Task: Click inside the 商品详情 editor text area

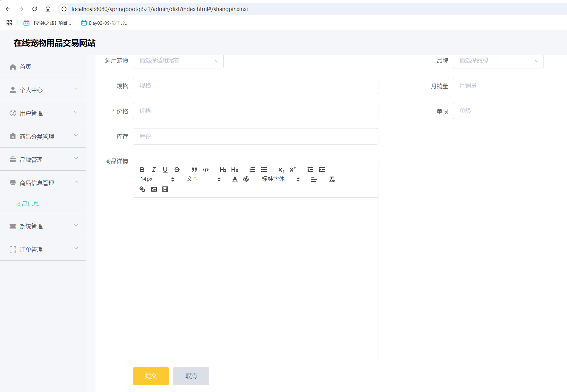Action: pyautogui.click(x=256, y=279)
